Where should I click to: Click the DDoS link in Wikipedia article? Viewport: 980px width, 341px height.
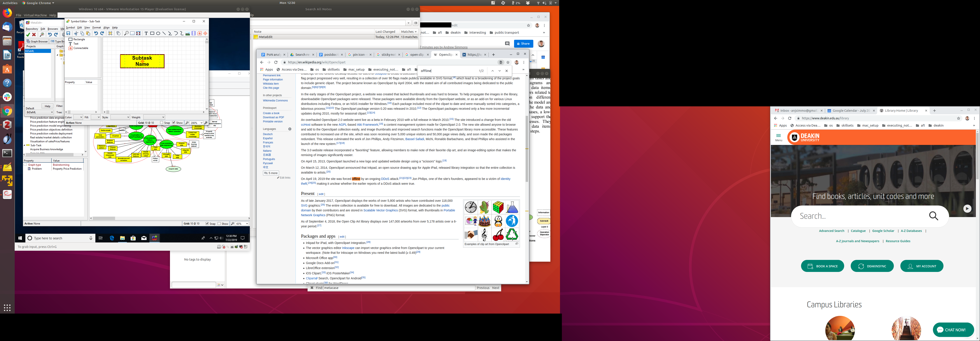click(385, 179)
